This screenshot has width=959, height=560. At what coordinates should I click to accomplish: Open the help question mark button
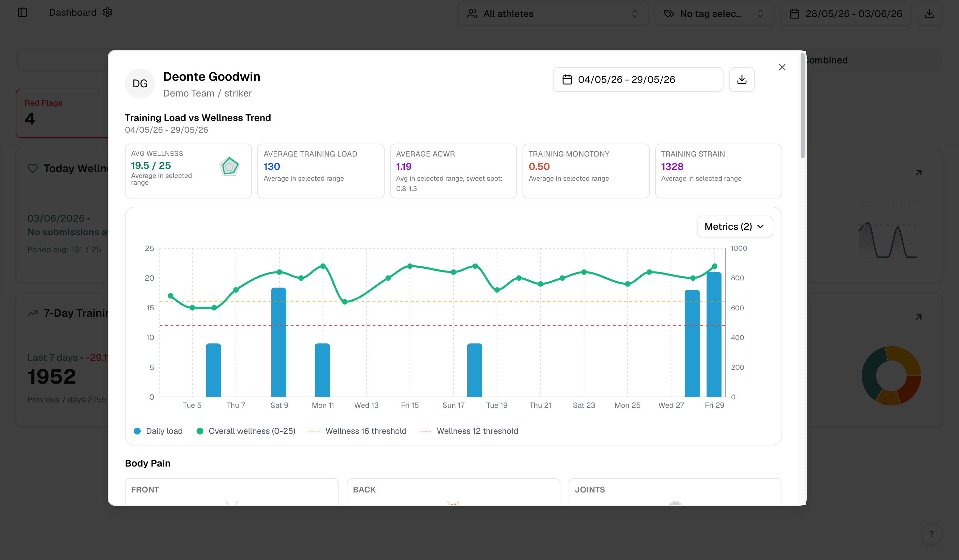[x=931, y=534]
